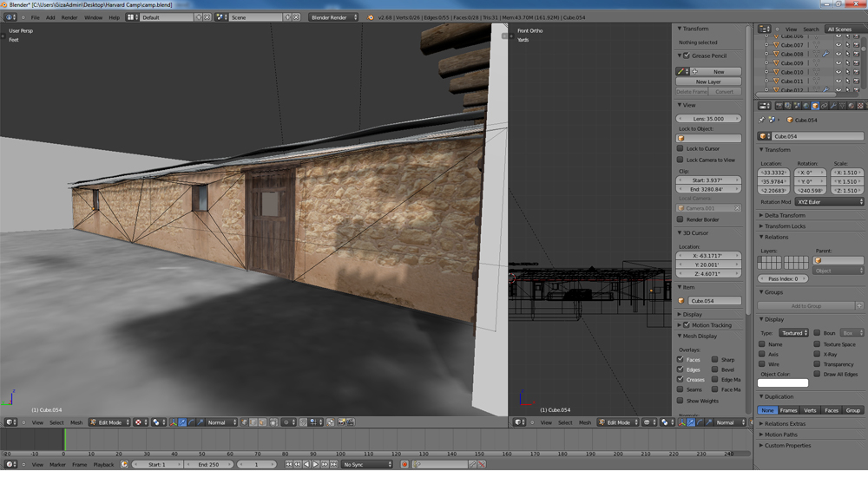Enable the Seams overlay checkbox
The image size is (868, 490).
click(x=681, y=389)
